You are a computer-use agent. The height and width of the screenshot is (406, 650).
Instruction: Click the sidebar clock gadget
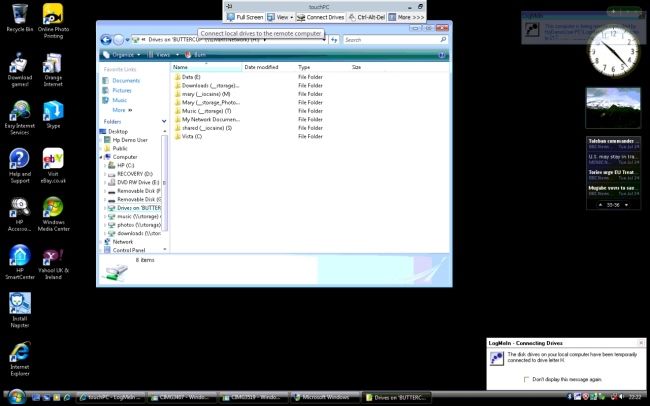pyautogui.click(x=613, y=53)
